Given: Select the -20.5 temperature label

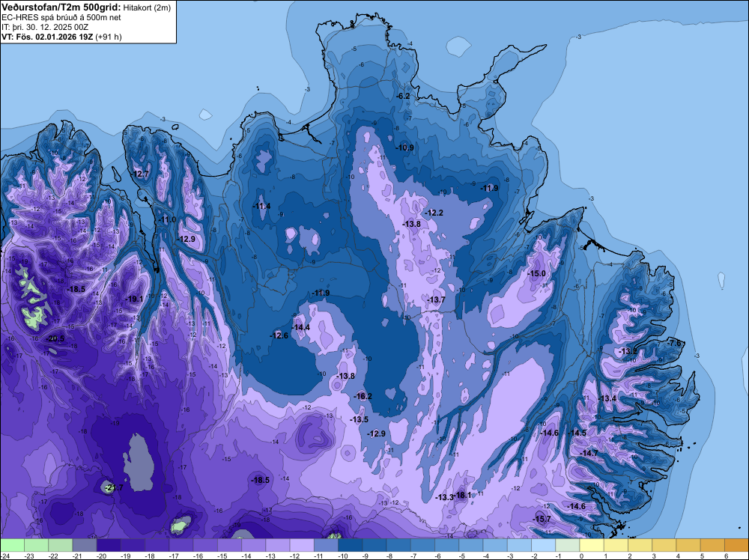Looking at the screenshot, I should [55, 338].
